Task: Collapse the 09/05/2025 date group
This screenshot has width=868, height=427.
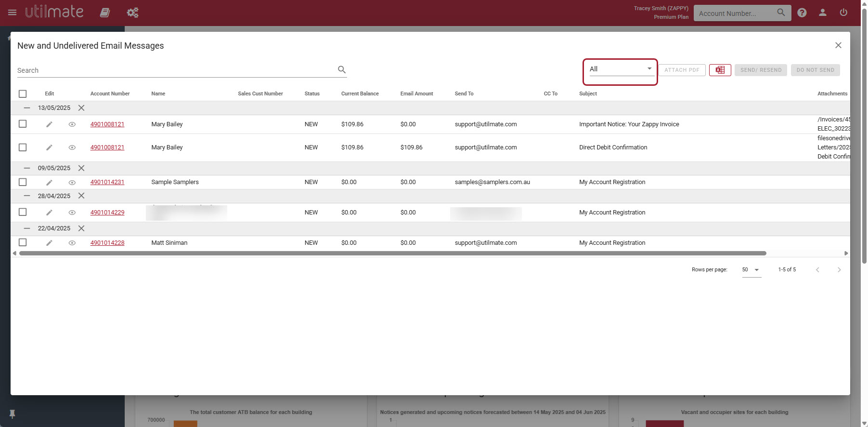Action: coord(27,168)
